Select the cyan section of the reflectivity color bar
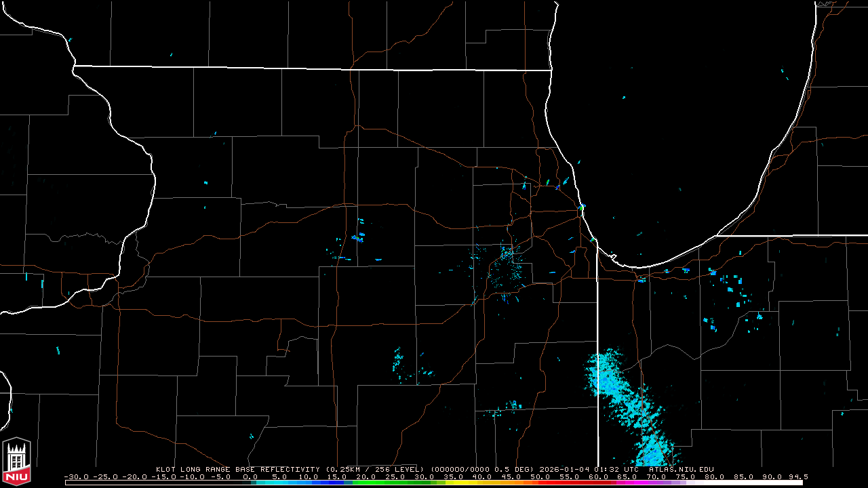Image resolution: width=868 pixels, height=488 pixels. pyautogui.click(x=285, y=483)
